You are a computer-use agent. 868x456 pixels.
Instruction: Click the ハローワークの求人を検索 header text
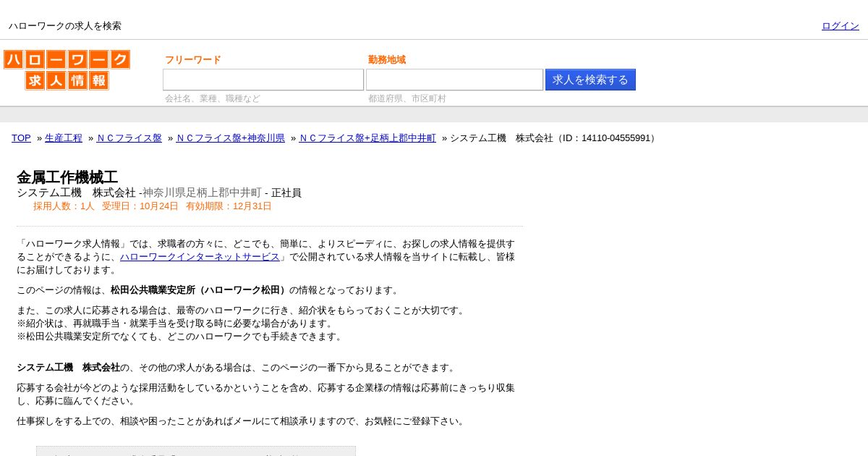pyautogui.click(x=65, y=26)
